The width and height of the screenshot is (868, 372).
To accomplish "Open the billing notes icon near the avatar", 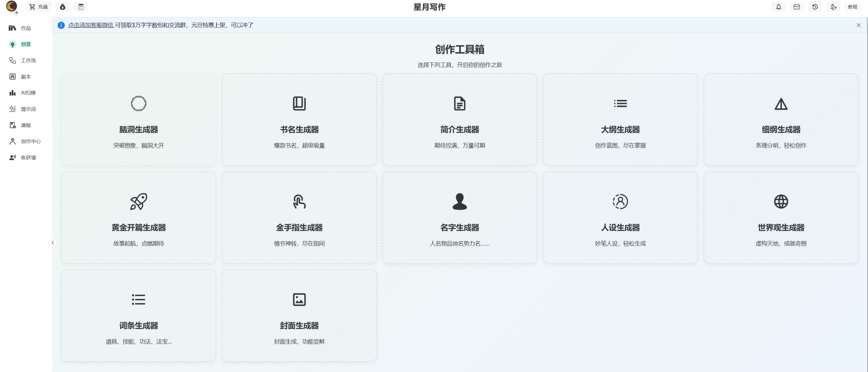I will point(81,7).
